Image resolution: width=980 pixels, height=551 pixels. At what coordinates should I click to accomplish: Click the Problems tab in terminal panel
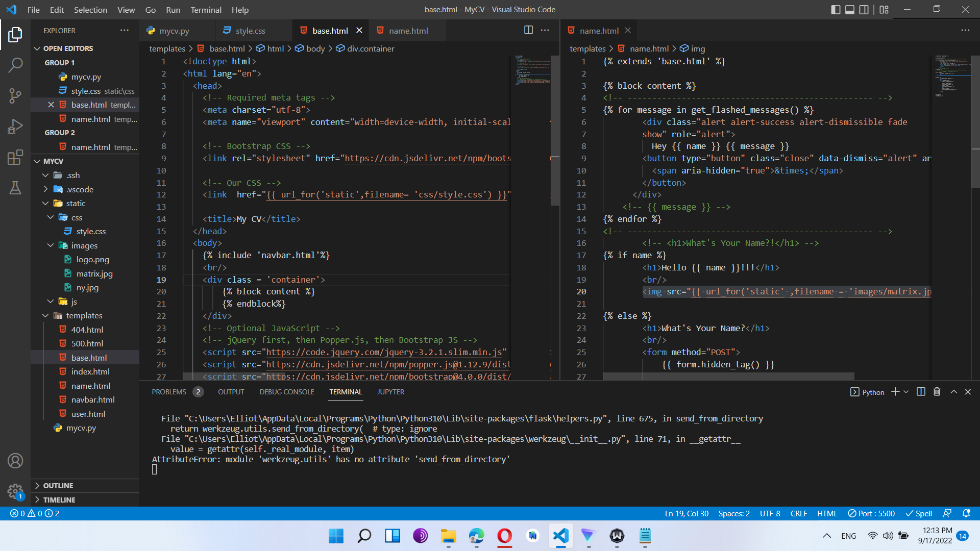(168, 391)
